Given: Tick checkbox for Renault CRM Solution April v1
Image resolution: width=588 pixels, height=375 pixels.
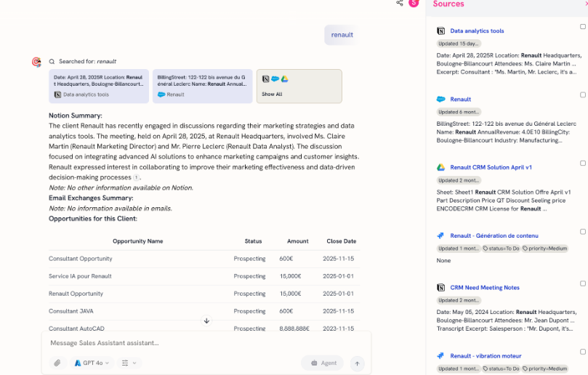Looking at the screenshot, I should click(x=583, y=163).
